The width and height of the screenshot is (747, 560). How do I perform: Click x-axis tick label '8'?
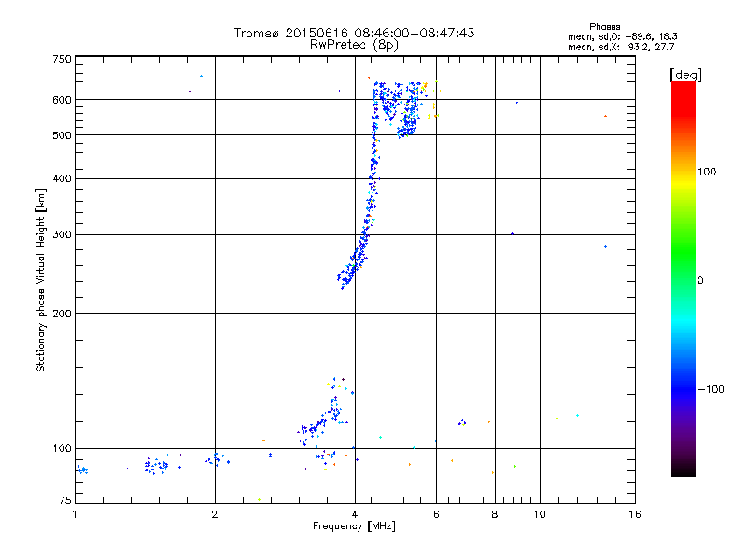(x=495, y=514)
